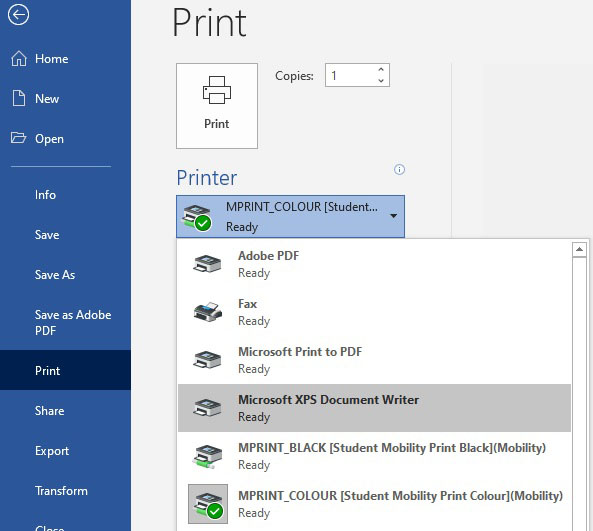Choose Microsoft XPS Document Writer printer
The image size is (593, 531).
[374, 408]
